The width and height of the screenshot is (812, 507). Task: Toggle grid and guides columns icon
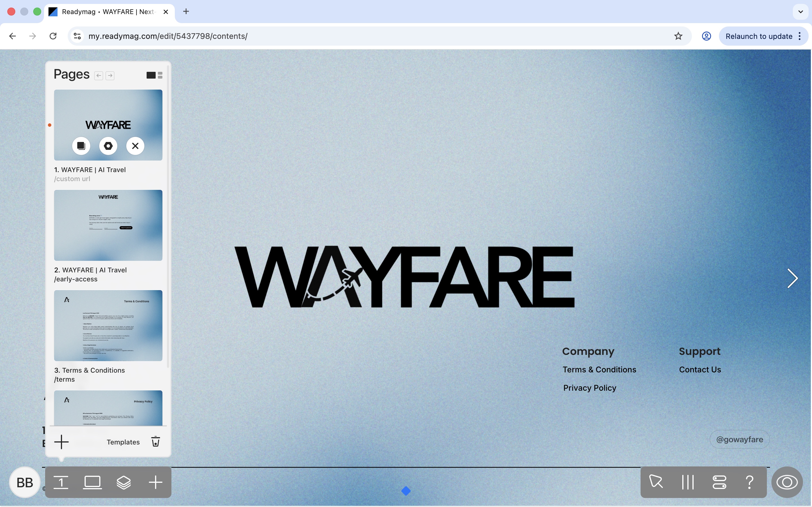[687, 482]
